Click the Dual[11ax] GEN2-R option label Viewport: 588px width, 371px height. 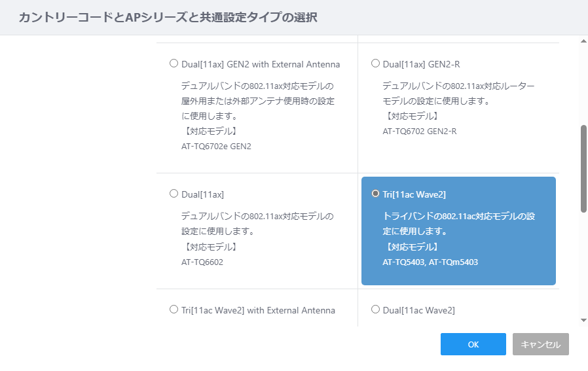click(x=421, y=65)
